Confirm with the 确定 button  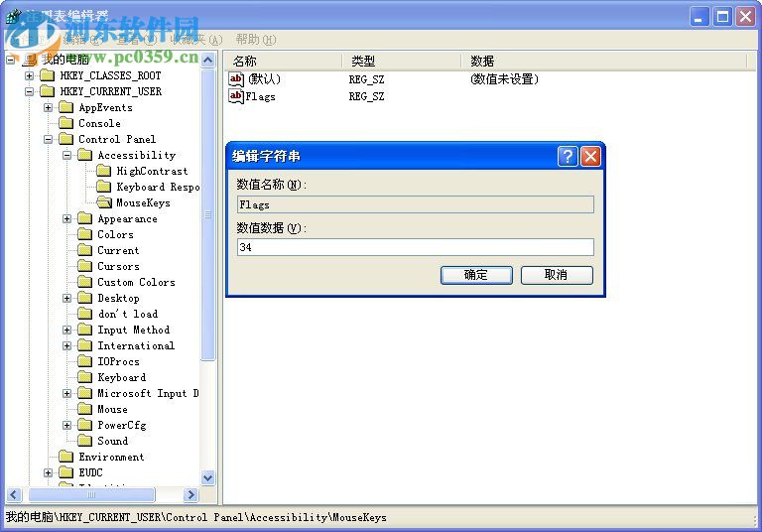tap(476, 275)
